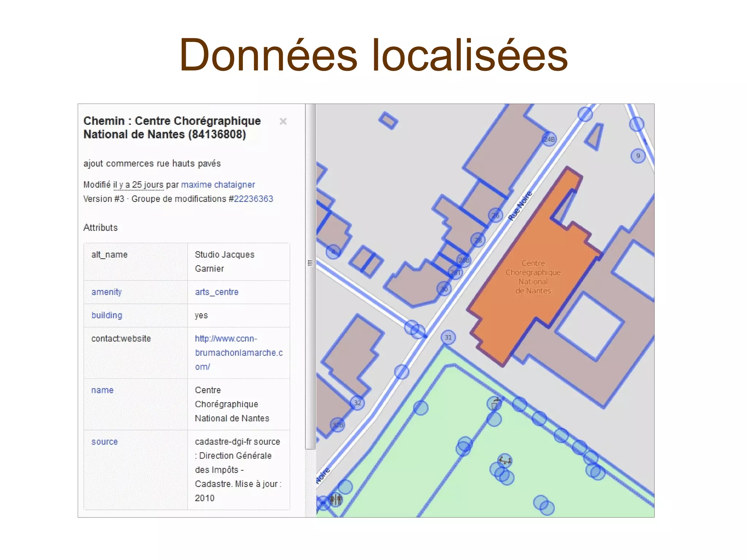Click the Chemin title heading text
The width and height of the screenshot is (747, 560).
coord(172,128)
